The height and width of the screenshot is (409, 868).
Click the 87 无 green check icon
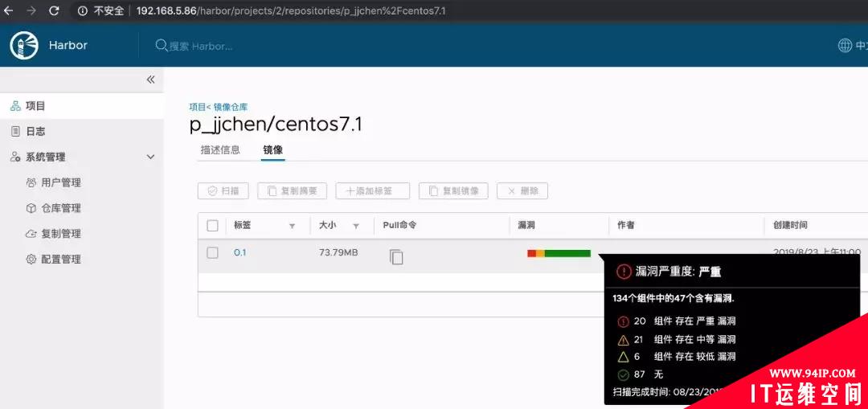tap(624, 374)
